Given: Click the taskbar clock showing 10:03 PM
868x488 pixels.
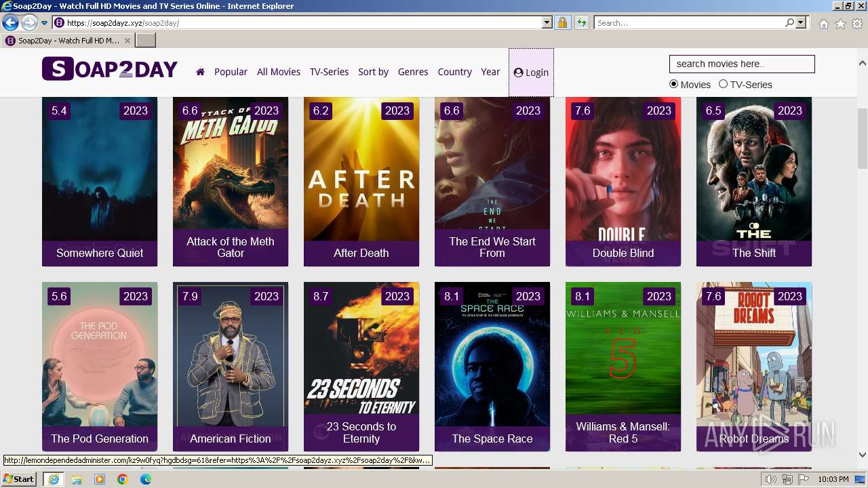Looking at the screenshot, I should tap(833, 479).
